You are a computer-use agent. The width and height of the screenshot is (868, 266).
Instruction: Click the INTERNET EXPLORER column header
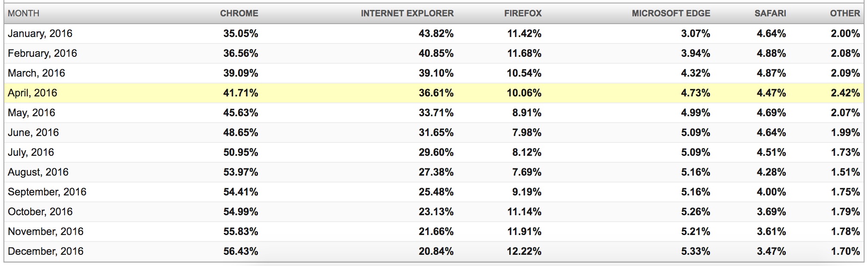coord(407,13)
